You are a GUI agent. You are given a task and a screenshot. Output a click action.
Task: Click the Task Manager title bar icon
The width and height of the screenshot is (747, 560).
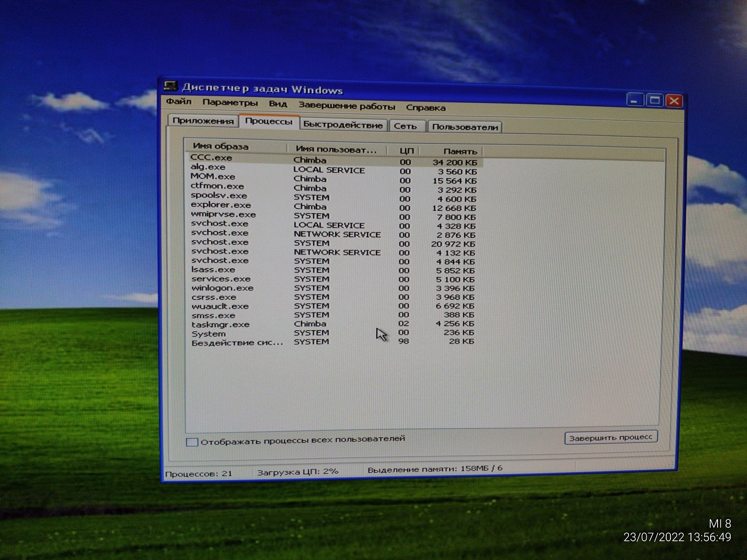171,86
